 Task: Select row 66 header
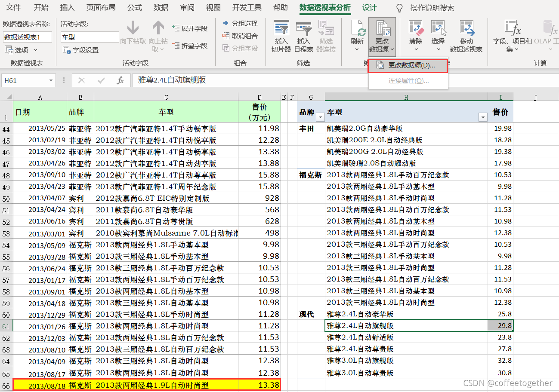[6, 386]
